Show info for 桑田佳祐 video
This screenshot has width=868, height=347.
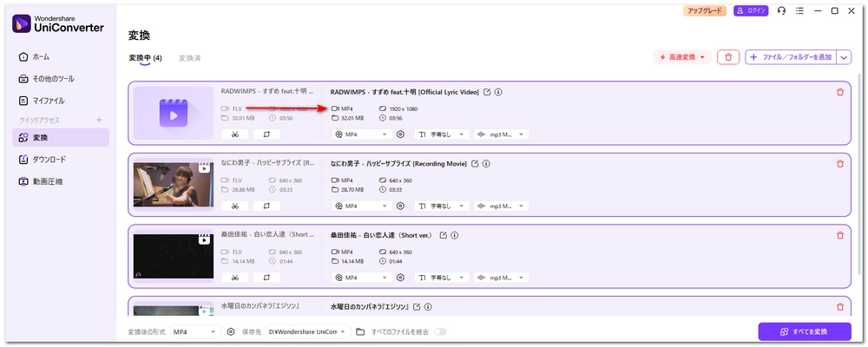pos(455,235)
